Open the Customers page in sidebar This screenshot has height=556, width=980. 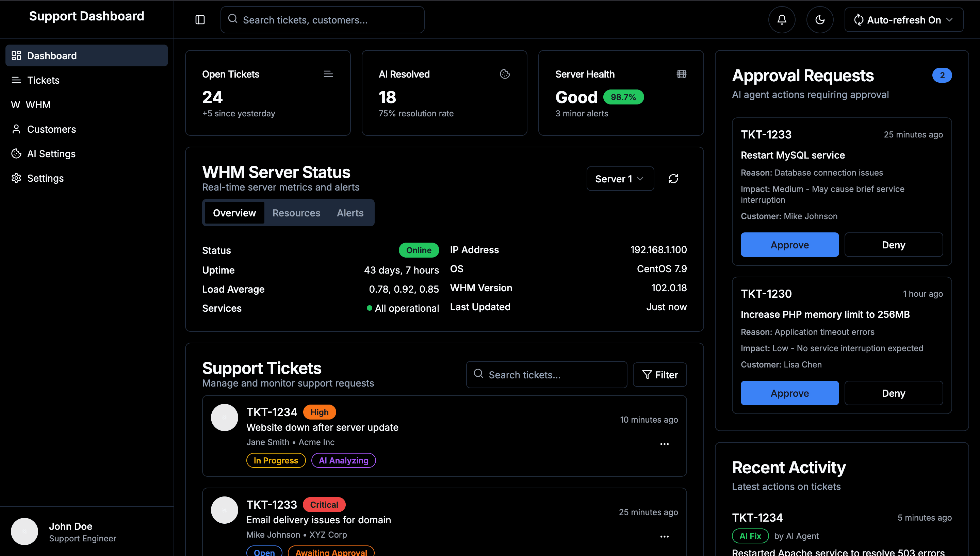click(x=51, y=129)
